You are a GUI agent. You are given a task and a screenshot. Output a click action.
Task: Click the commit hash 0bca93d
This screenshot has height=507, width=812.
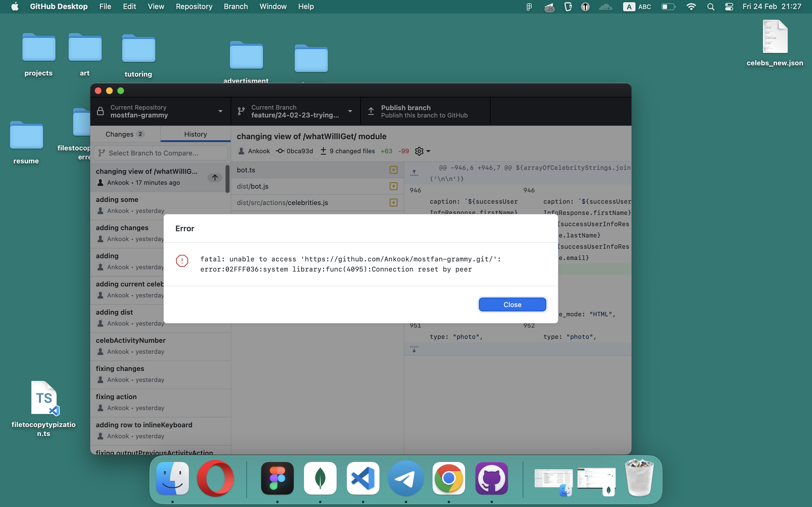tap(299, 151)
